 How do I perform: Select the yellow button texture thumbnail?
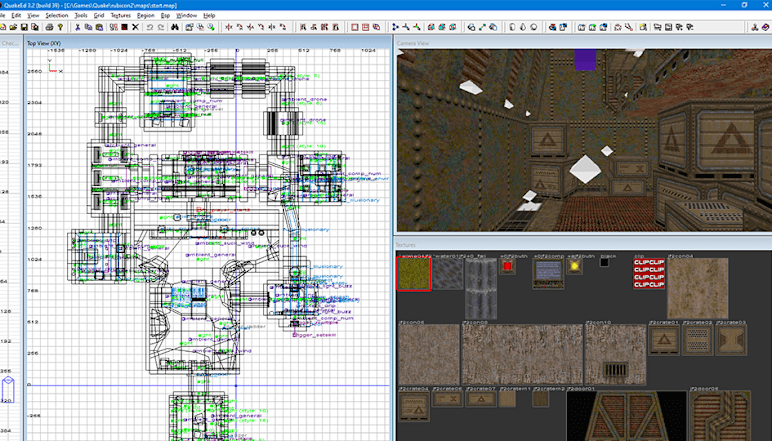[574, 266]
